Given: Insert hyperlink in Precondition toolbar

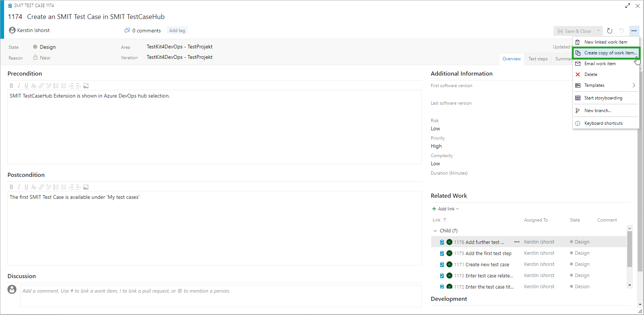Looking at the screenshot, I should tap(41, 86).
